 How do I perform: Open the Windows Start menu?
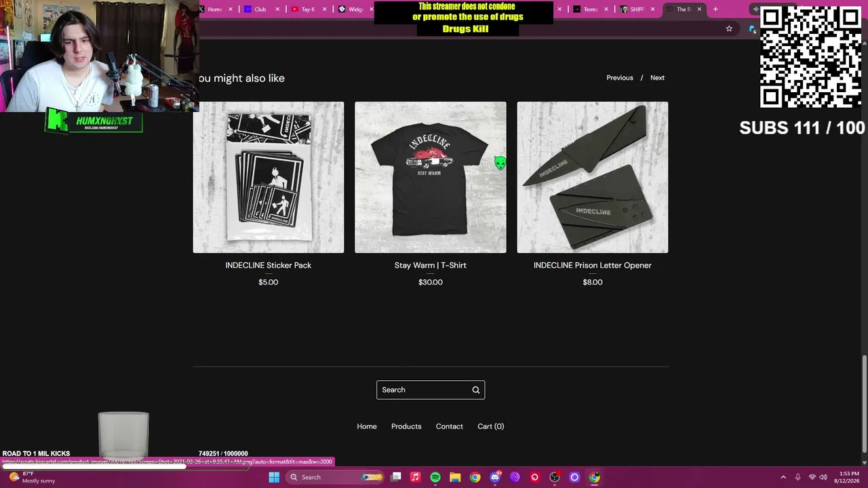pos(274,477)
